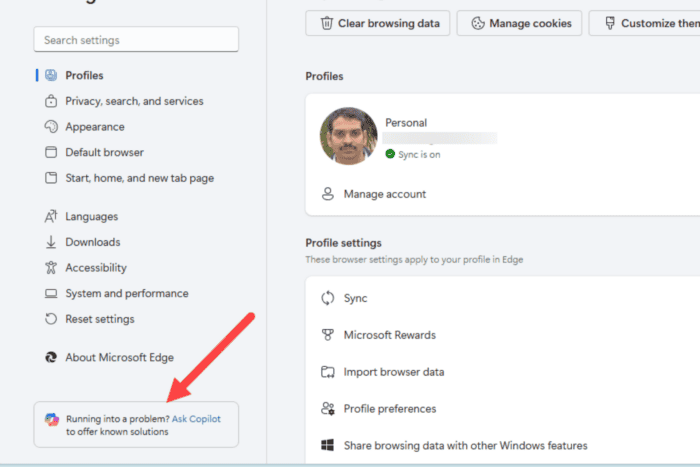Click the Profiles sidebar icon
This screenshot has width=700, height=467.
click(51, 75)
